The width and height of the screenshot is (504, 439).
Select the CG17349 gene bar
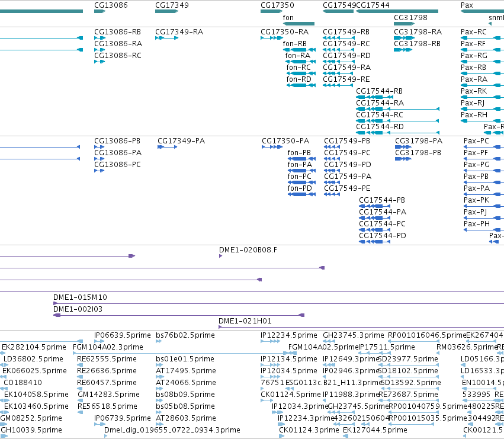point(166,12)
